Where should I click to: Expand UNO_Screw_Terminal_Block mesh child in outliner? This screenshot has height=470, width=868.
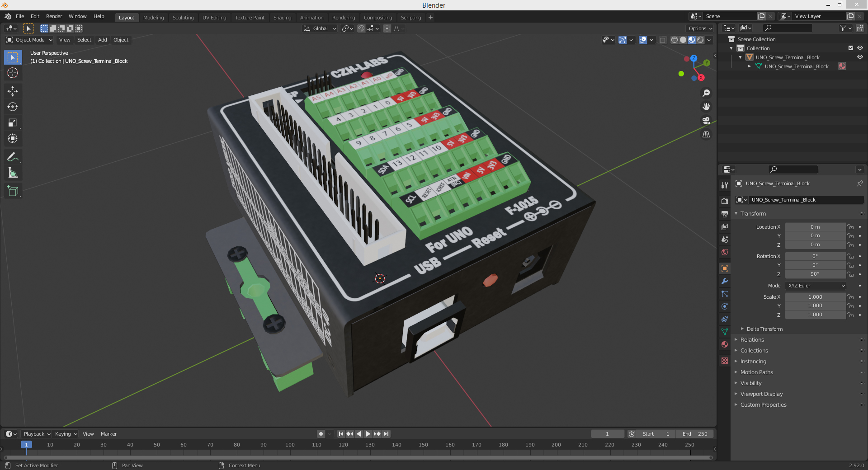[x=750, y=66]
